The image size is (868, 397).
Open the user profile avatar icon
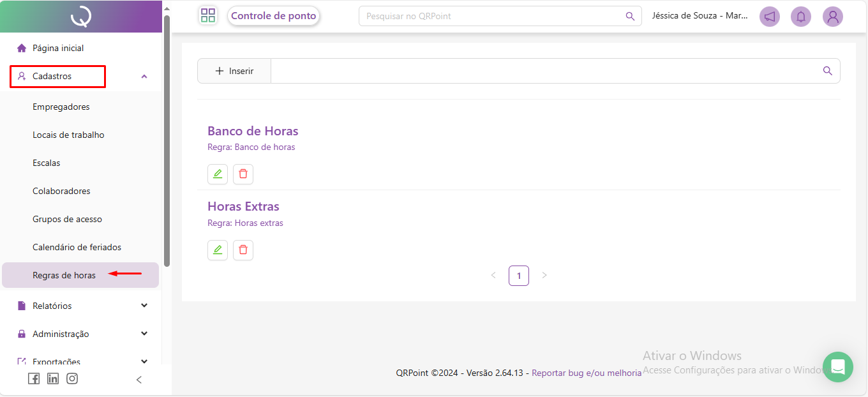click(x=832, y=17)
